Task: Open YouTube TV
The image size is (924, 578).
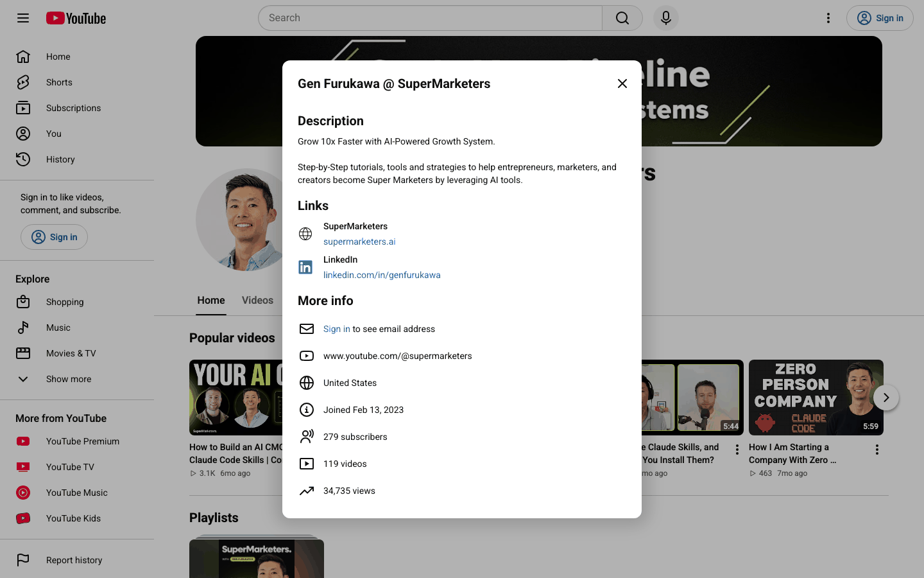Action: pos(77,467)
